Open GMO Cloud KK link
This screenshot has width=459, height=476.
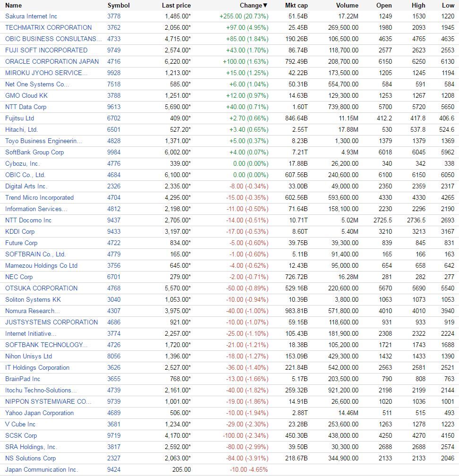[26, 95]
